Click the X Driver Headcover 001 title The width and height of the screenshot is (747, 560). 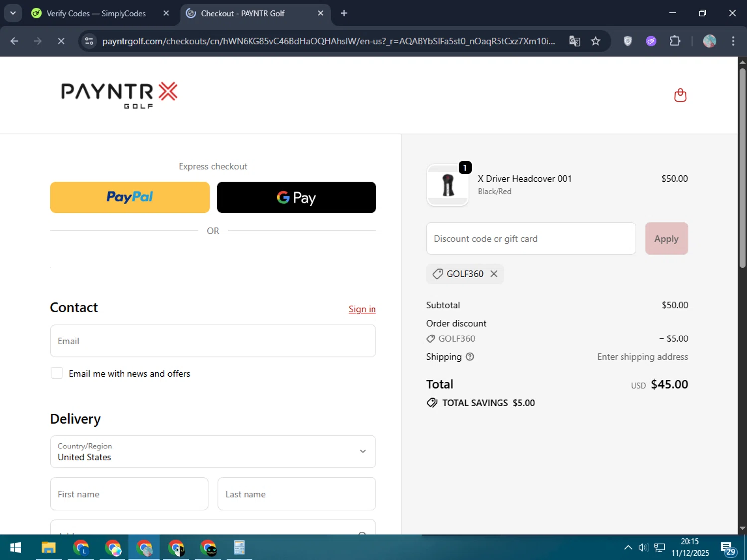coord(524,179)
